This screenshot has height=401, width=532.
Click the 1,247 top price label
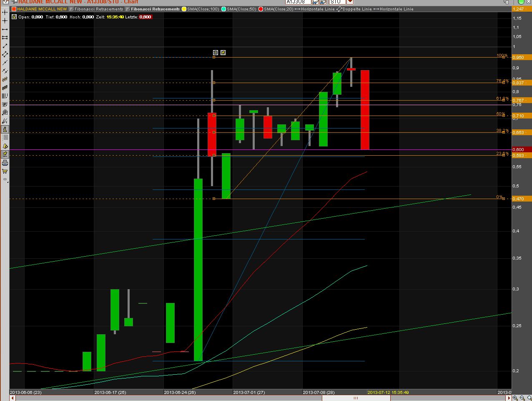click(521, 9)
